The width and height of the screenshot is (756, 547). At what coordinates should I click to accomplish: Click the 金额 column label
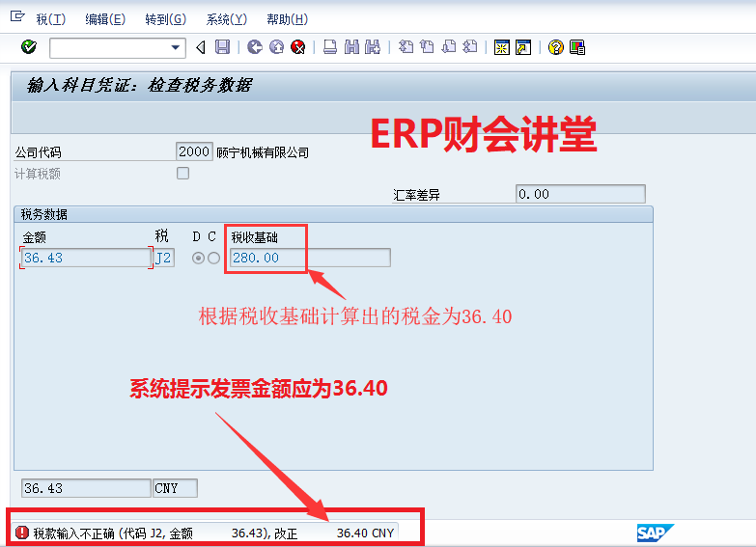click(34, 237)
